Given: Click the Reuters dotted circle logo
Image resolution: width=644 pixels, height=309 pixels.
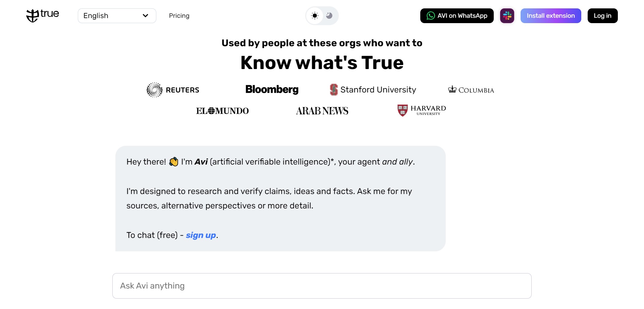Looking at the screenshot, I should coord(155,90).
